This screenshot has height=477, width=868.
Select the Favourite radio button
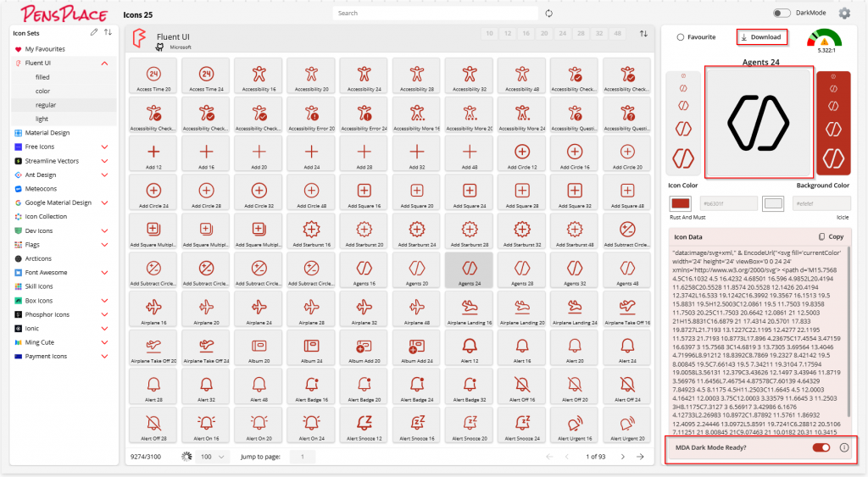[x=681, y=37]
